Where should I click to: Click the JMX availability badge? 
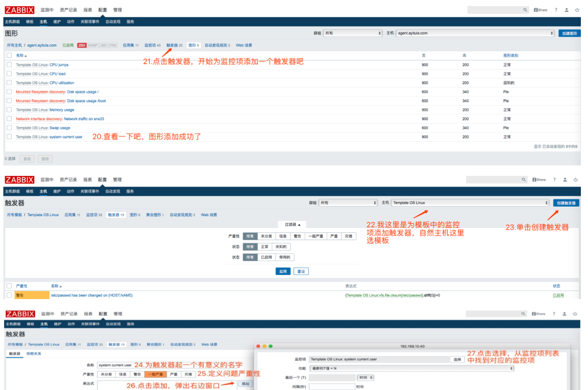tap(103, 45)
